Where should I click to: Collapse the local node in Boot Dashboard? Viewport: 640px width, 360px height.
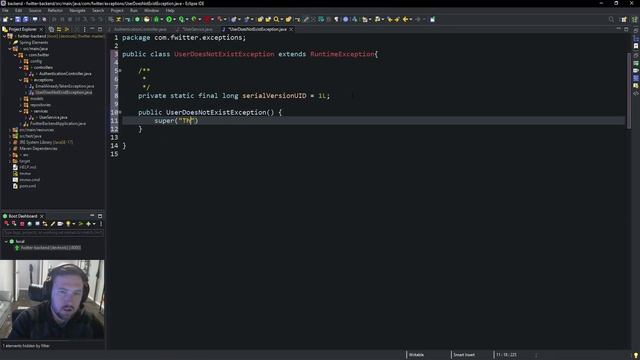coord(6,242)
